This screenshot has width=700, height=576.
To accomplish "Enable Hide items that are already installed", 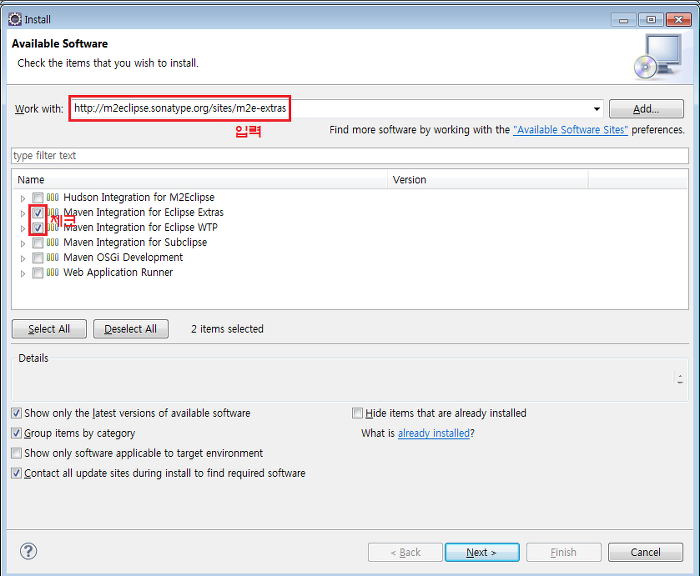I will point(357,413).
